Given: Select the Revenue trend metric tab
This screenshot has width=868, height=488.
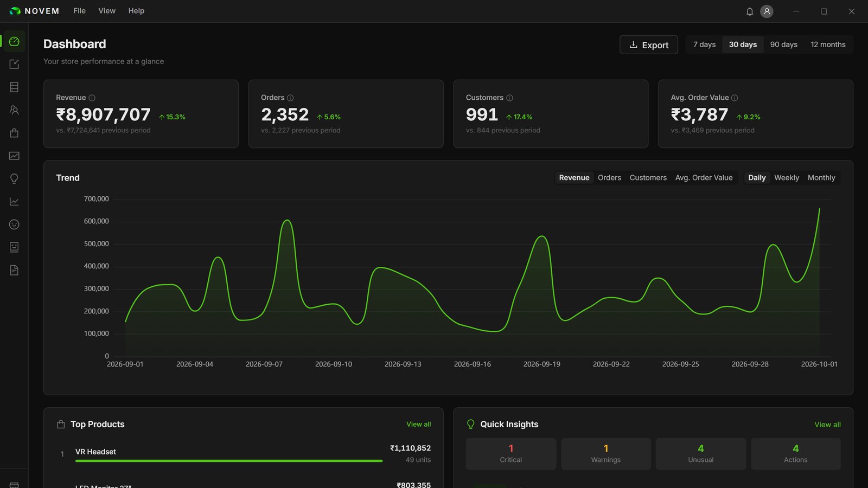Looking at the screenshot, I should [574, 178].
